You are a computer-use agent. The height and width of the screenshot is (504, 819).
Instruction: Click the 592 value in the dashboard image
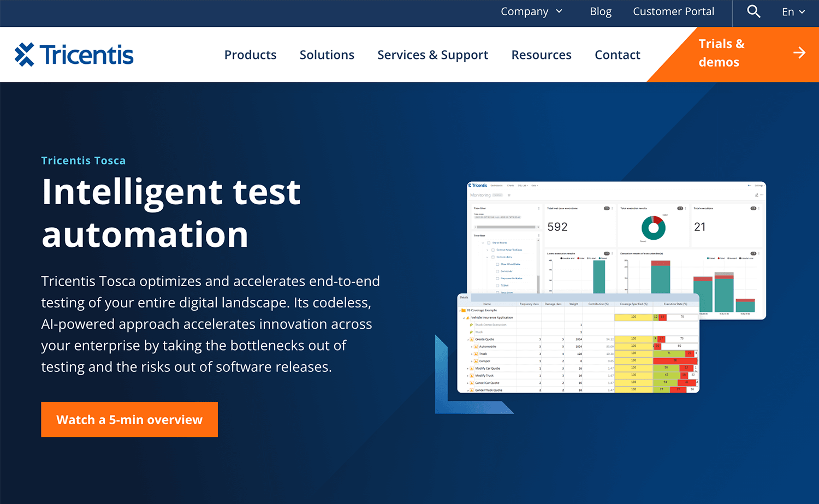pyautogui.click(x=557, y=227)
